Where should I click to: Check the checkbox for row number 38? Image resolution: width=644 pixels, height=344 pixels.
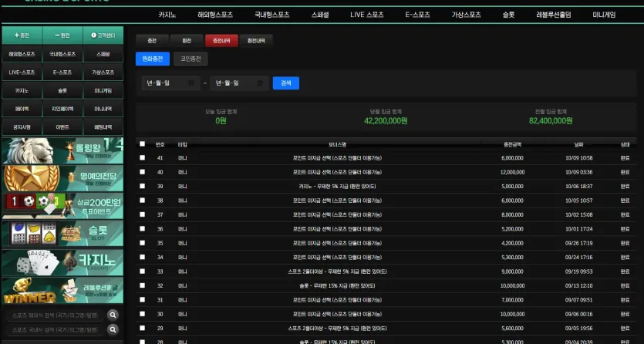click(142, 201)
